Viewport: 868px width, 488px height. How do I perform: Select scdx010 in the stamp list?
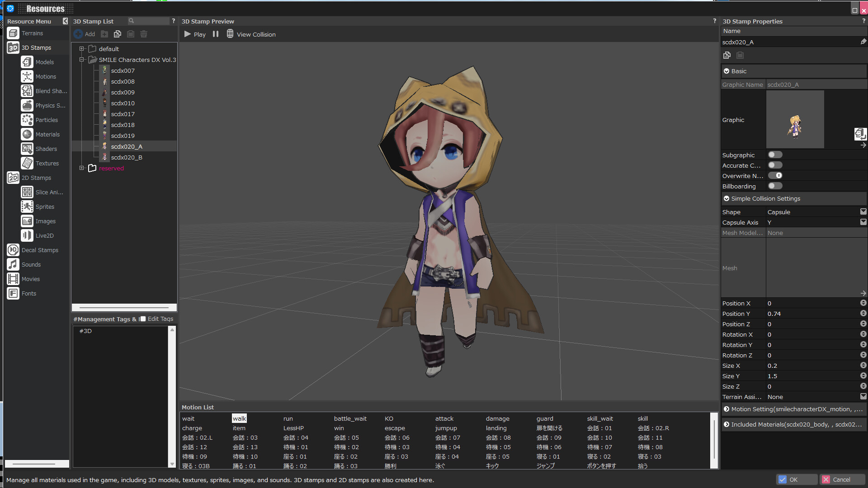123,103
